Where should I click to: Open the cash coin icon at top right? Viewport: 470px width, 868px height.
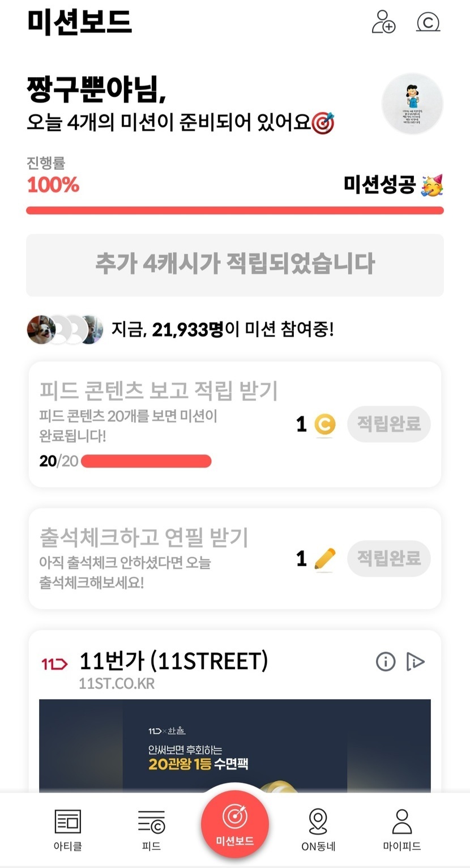428,22
